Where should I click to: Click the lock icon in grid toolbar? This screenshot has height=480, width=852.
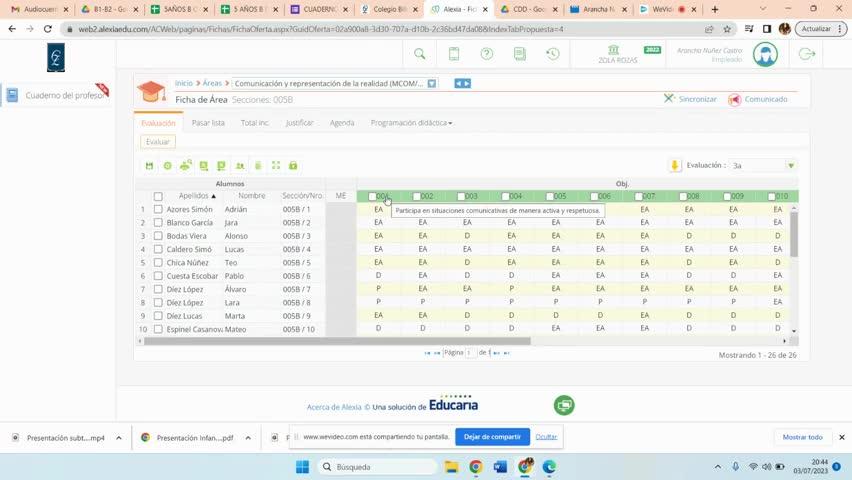293,166
